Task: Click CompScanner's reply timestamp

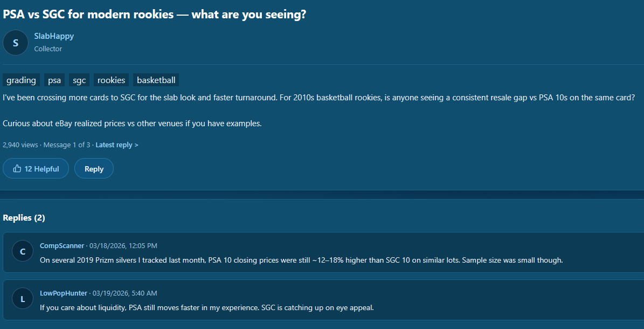Action: 123,246
